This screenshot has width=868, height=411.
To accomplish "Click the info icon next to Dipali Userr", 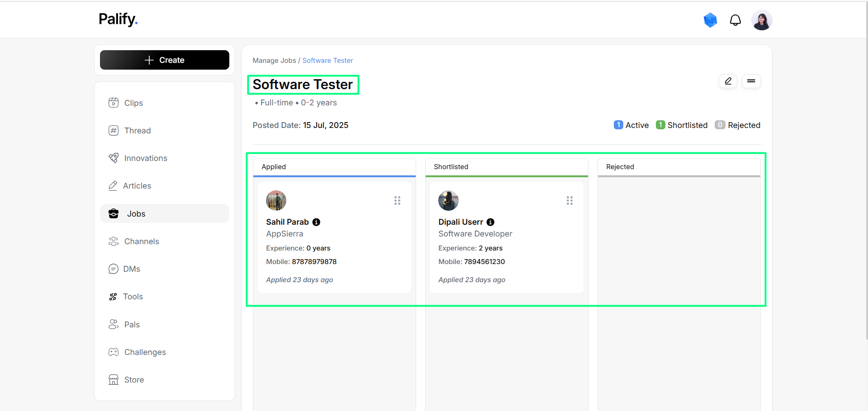I will [x=490, y=222].
